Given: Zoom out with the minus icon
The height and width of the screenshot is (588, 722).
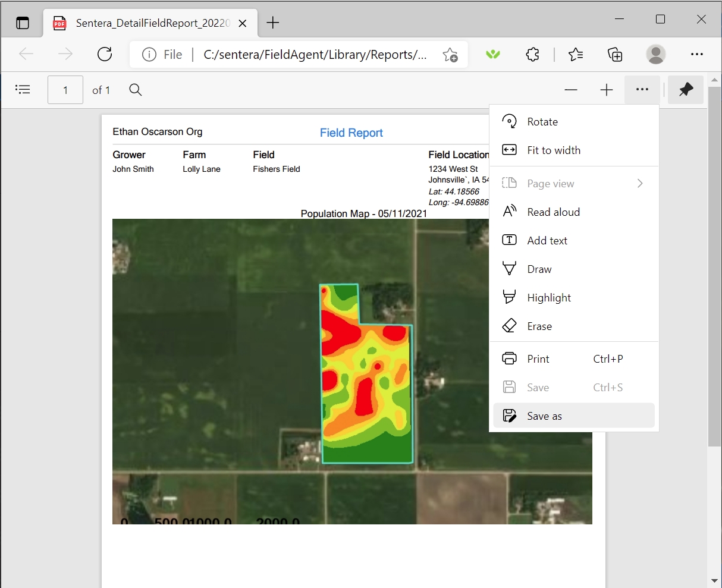Looking at the screenshot, I should coord(571,90).
